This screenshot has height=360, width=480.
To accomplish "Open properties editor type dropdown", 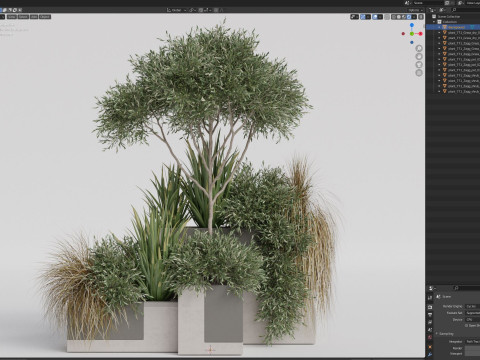I will 432,288.
